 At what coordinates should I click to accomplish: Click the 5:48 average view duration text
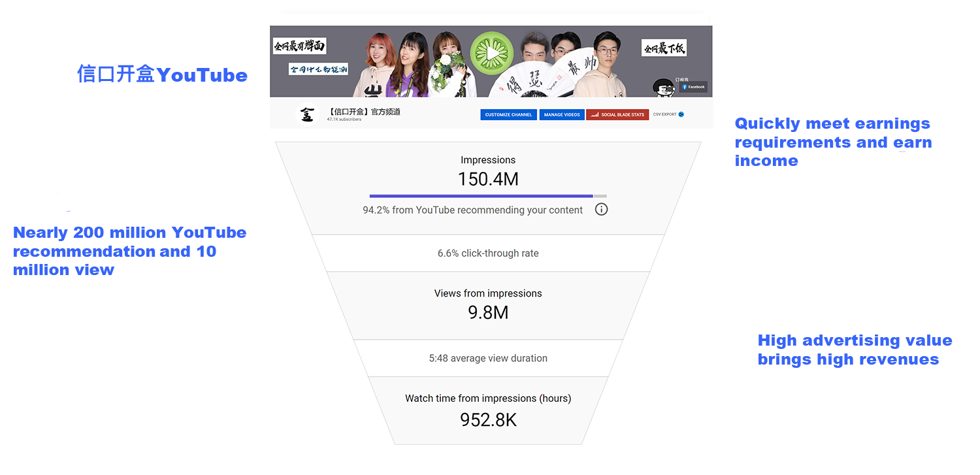click(x=488, y=358)
